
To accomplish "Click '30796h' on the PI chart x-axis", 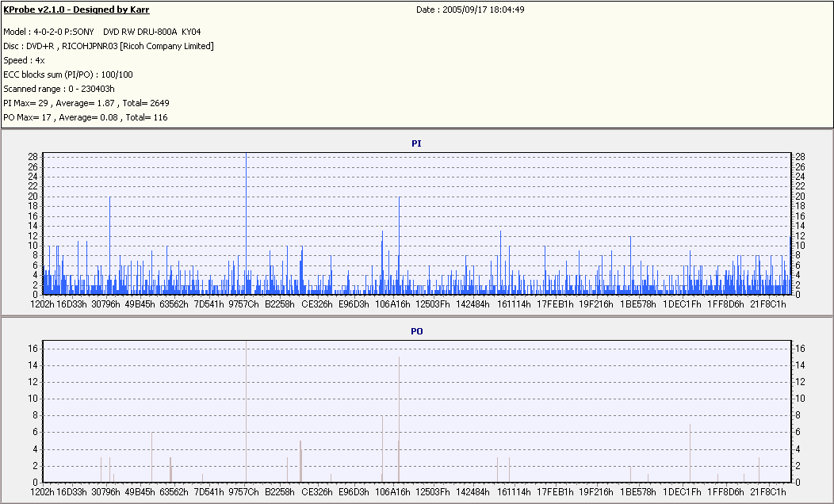I will tap(106, 304).
